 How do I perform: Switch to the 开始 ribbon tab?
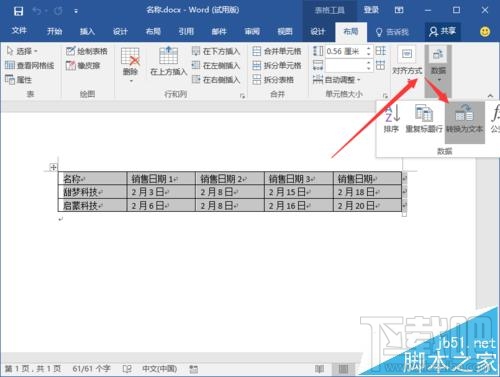click(54, 31)
